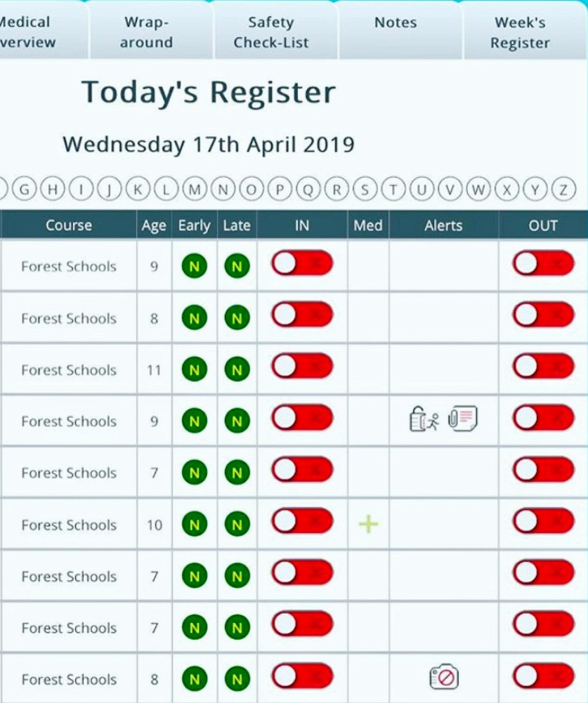Toggle OUT switch for age 11 child
This screenshot has width=588, height=703.
tap(543, 366)
